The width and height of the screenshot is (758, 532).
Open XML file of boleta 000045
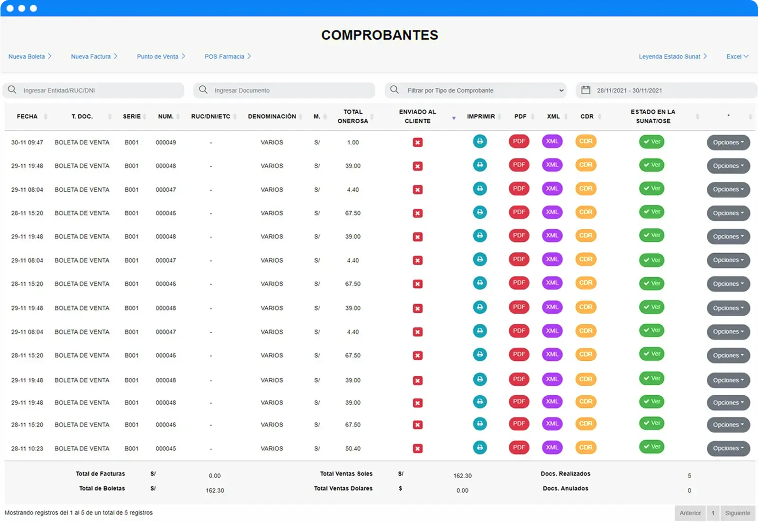click(x=552, y=447)
